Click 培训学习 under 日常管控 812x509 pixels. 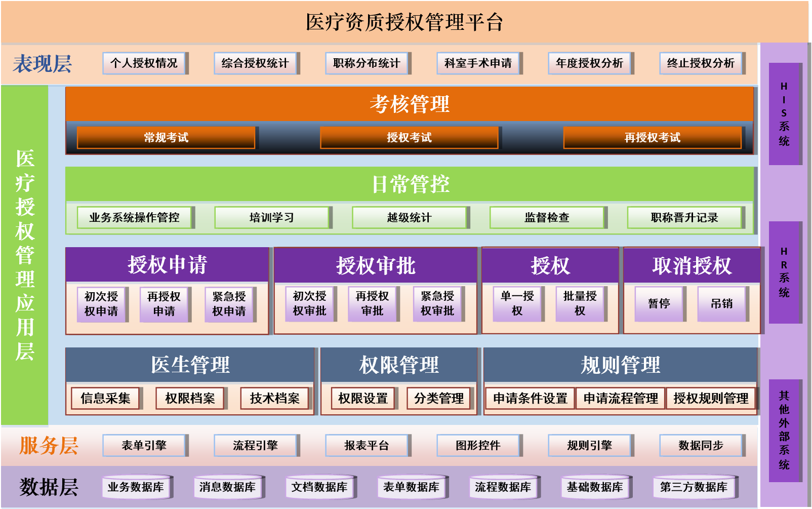click(272, 218)
